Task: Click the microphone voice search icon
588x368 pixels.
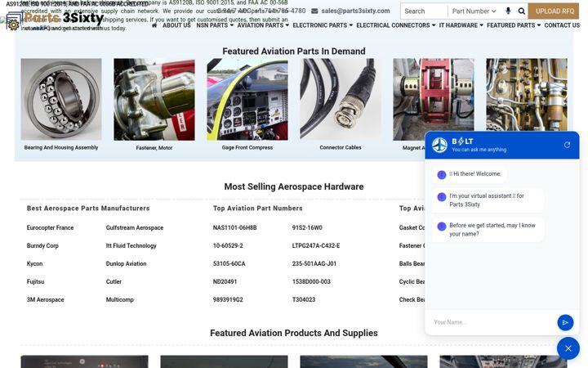Action: [x=508, y=11]
